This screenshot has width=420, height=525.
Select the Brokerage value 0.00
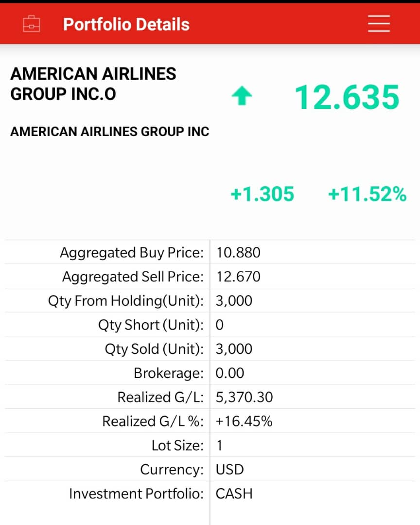(230, 373)
